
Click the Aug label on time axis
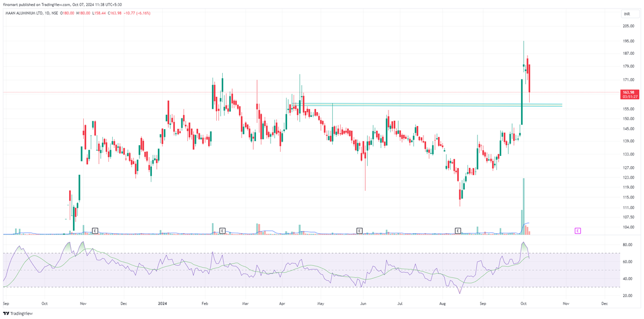point(442,303)
